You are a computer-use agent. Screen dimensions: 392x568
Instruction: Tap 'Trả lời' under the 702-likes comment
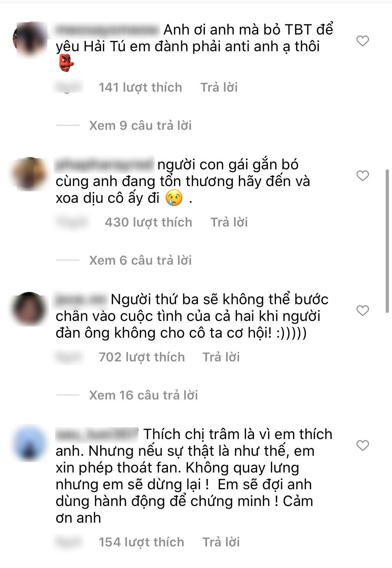[x=221, y=357]
